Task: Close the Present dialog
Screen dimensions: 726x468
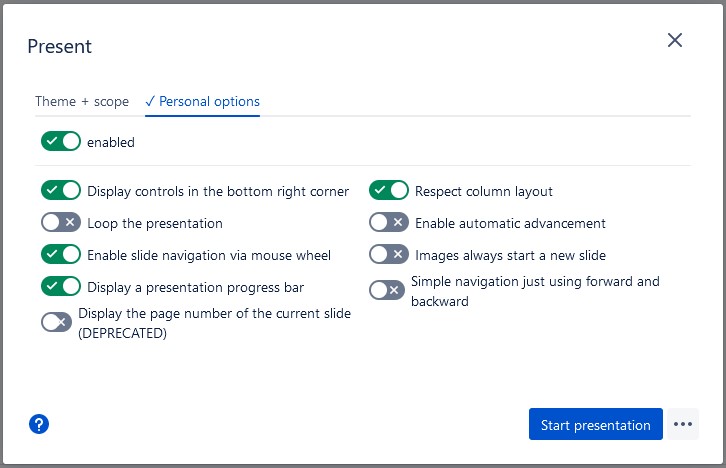Action: [675, 40]
